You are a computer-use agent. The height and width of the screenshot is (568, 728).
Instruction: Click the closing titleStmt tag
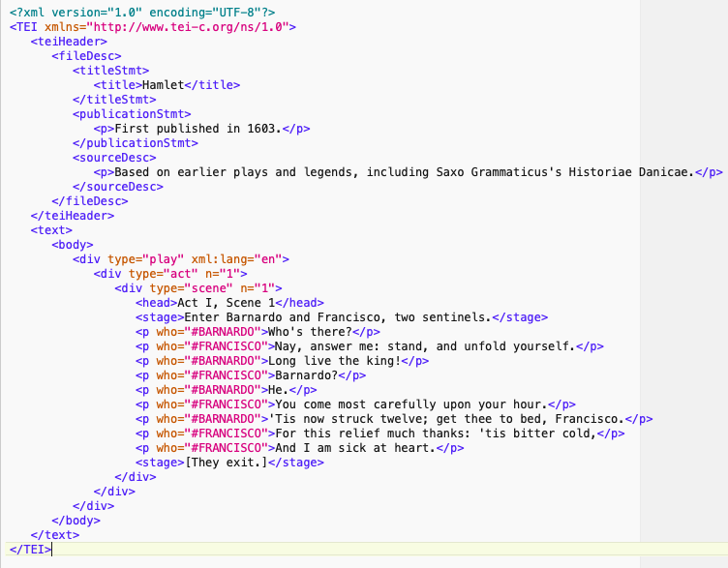[114, 100]
